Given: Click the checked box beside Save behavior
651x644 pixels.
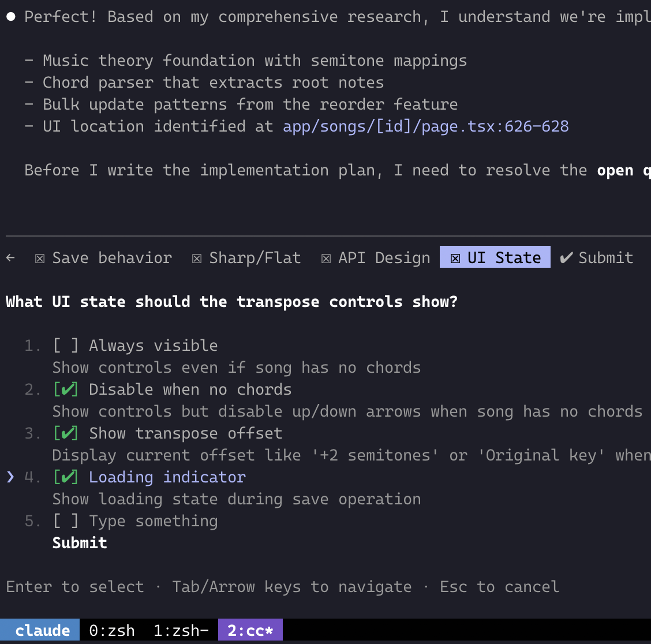Looking at the screenshot, I should [x=39, y=258].
